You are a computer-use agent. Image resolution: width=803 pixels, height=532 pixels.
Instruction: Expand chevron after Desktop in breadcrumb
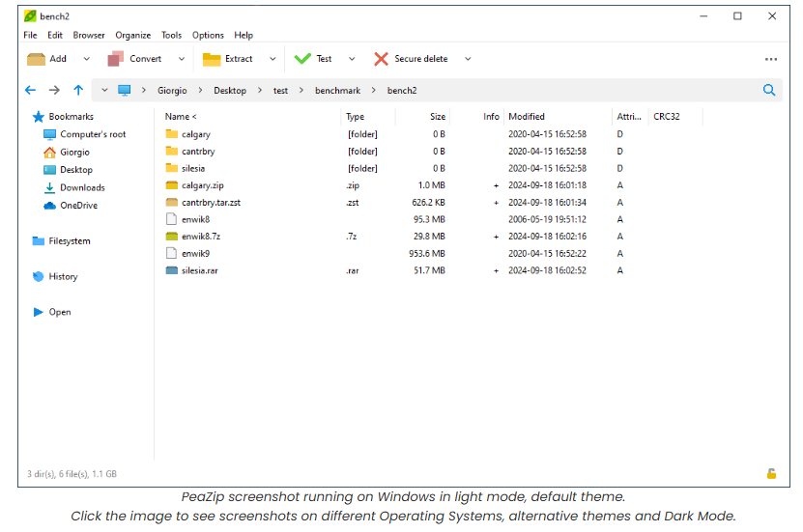click(260, 91)
